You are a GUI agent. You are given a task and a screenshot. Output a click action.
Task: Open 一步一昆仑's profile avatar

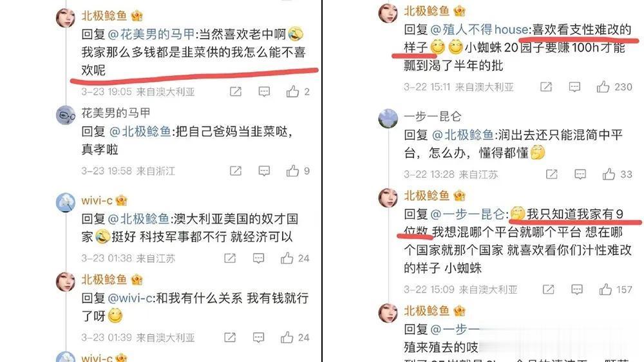pos(388,119)
